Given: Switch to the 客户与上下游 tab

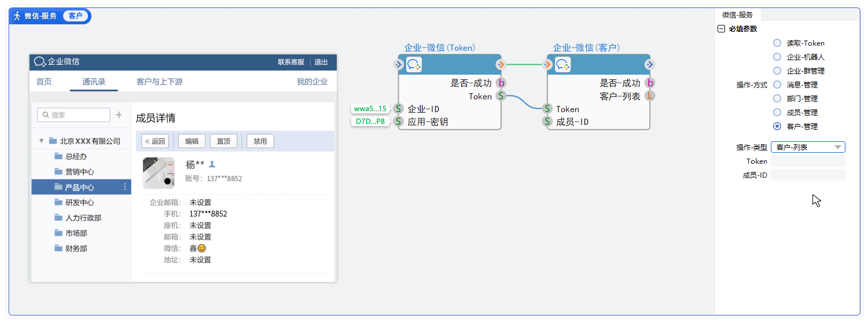Looking at the screenshot, I should tap(159, 82).
